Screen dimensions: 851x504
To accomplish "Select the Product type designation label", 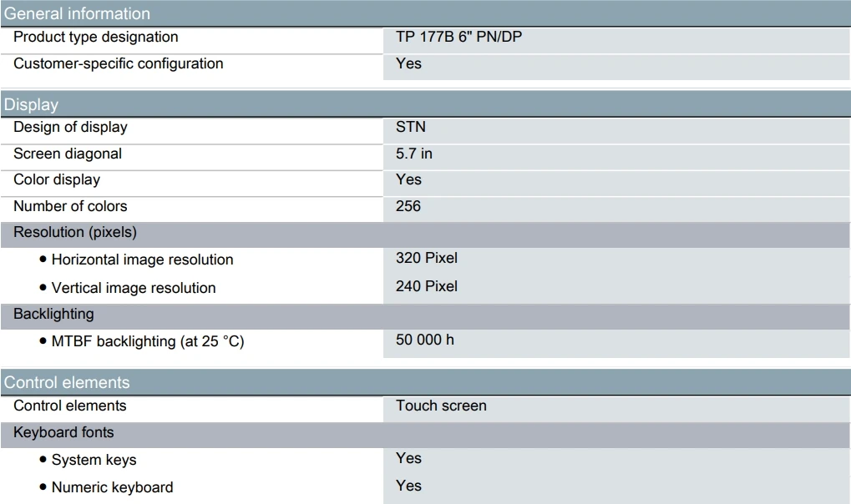I will [95, 37].
